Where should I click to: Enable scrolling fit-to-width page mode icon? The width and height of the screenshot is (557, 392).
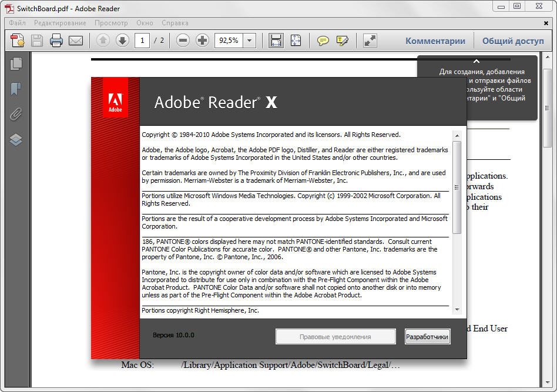[x=276, y=41]
